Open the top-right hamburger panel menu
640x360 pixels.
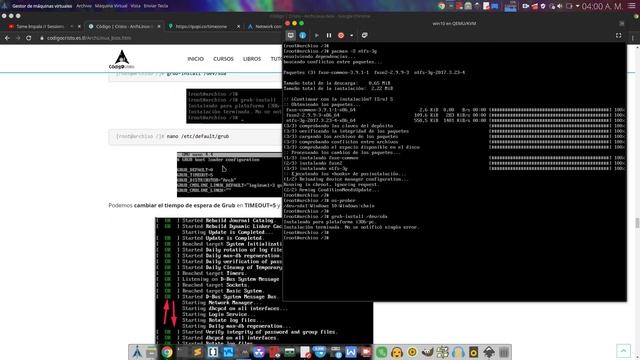[631, 6]
